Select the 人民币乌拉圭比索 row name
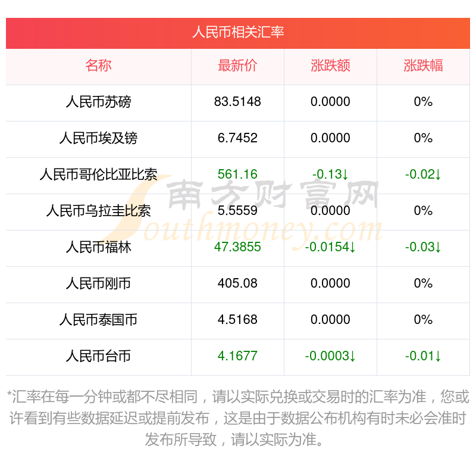The image size is (476, 458). [98, 211]
